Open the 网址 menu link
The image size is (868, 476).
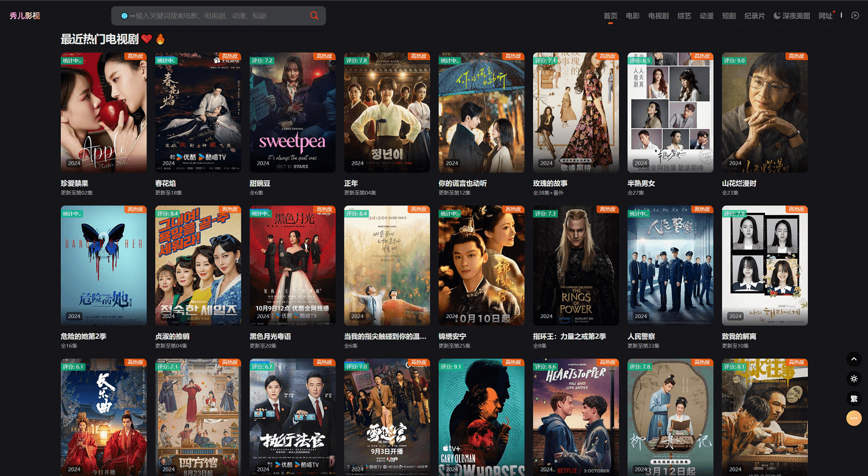coord(825,16)
